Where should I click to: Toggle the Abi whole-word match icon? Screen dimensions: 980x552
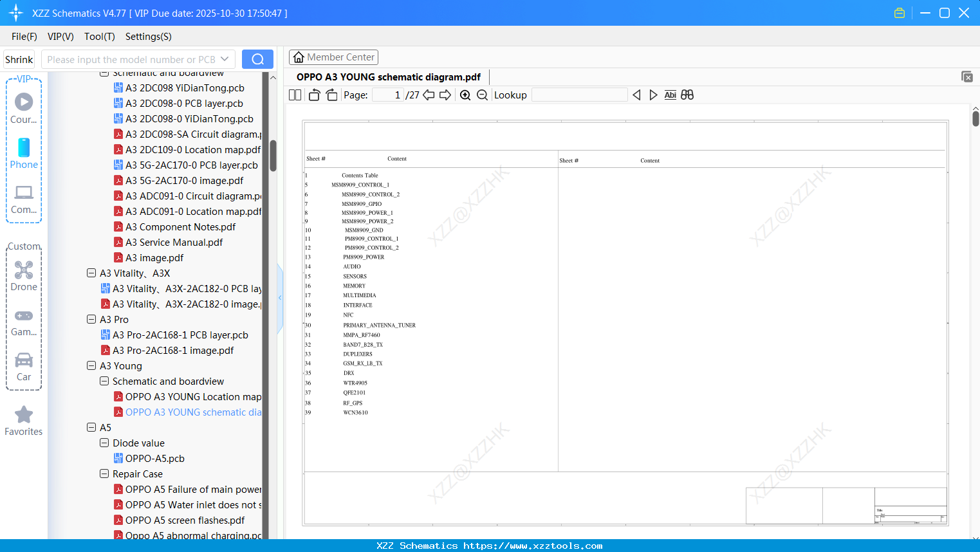click(x=670, y=95)
